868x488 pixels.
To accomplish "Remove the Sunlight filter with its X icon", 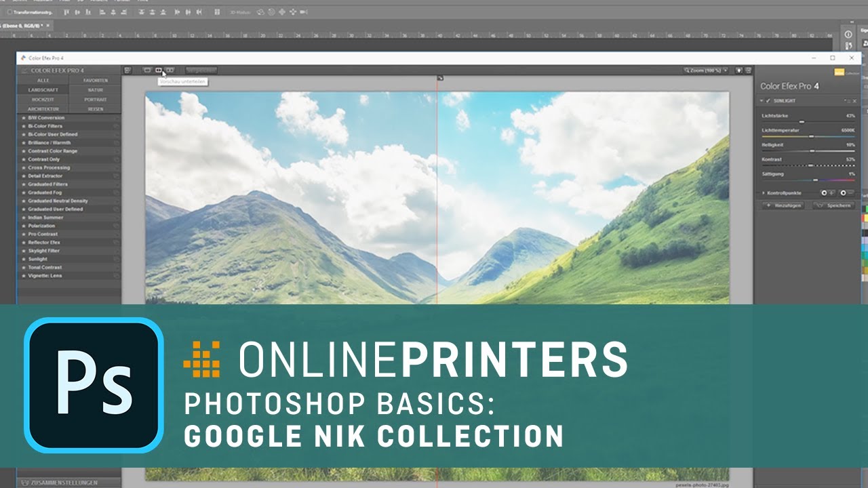I will (854, 101).
